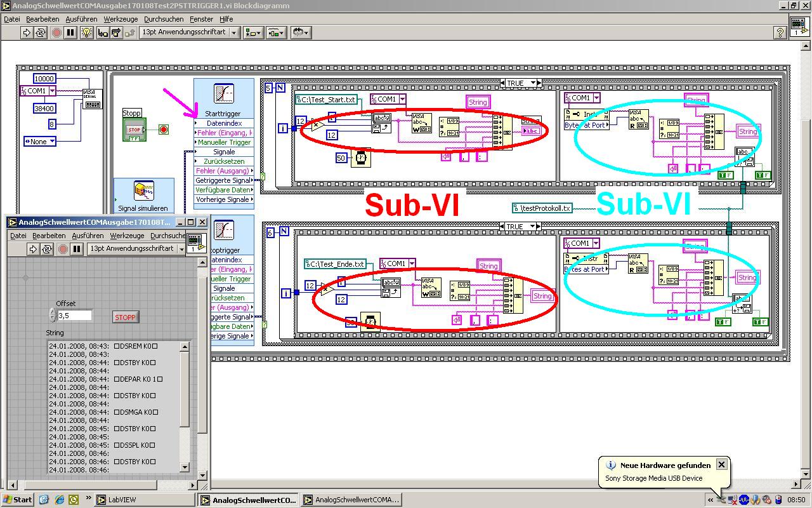Open the Align Objects dropdown
Viewport: 812px width, 508px height.
[x=253, y=32]
